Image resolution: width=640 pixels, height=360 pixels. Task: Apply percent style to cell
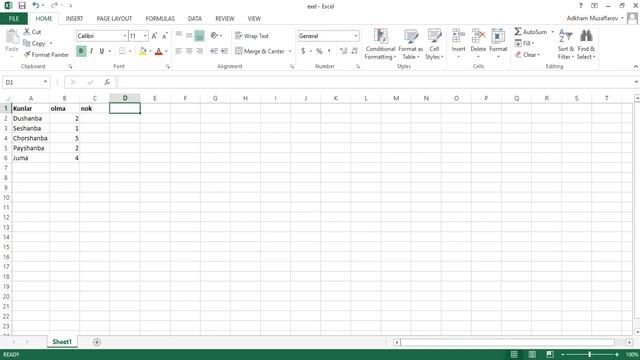(319, 51)
